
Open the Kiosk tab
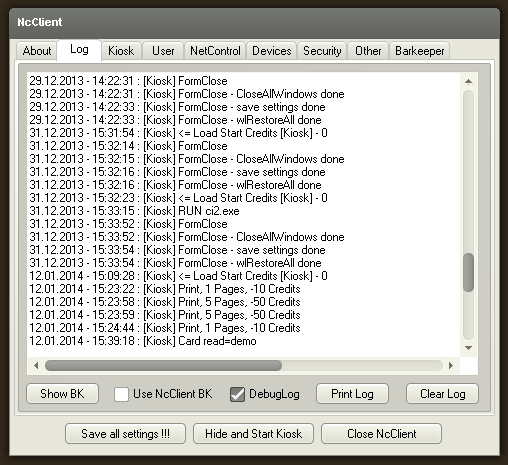121,51
